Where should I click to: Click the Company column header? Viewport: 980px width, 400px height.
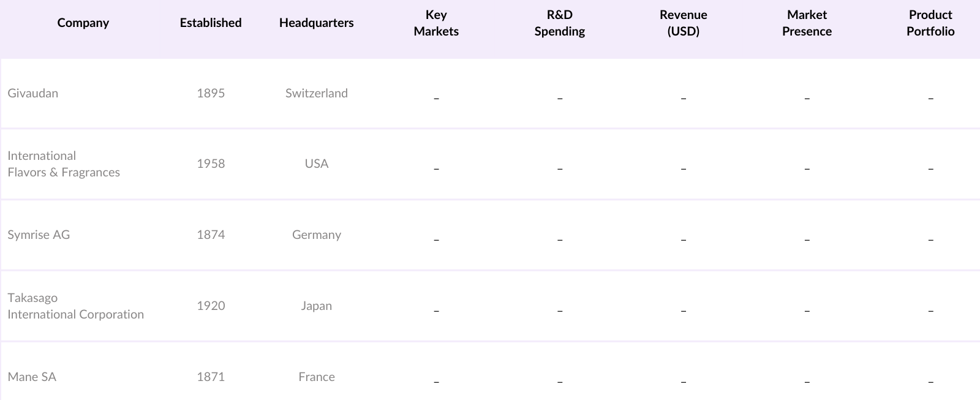pos(83,23)
